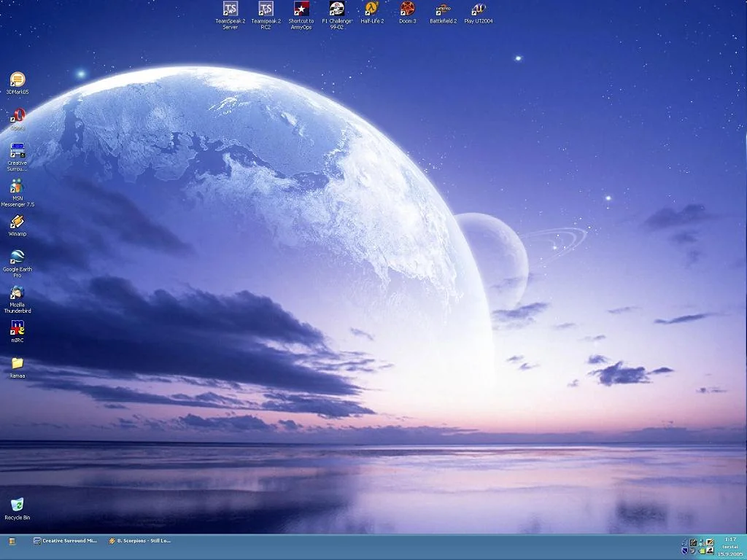Launch the Play UT2004 shortcut
This screenshot has width=747, height=560.
tap(479, 9)
